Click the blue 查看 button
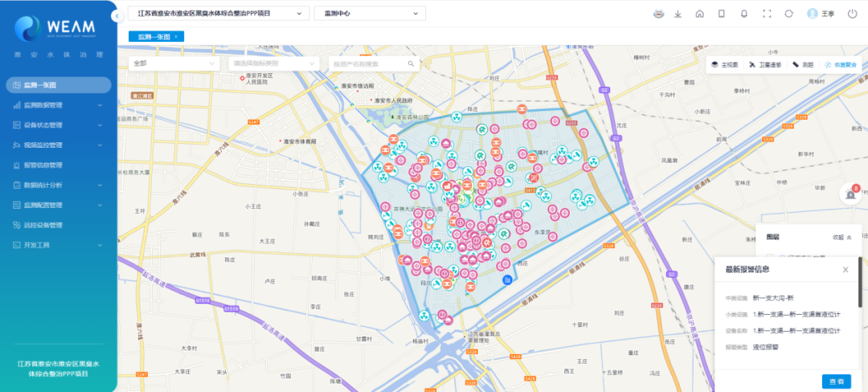This screenshot has width=868, height=392. 836,382
